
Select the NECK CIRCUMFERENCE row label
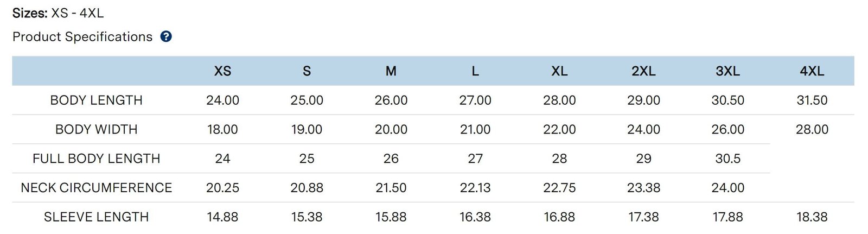96,188
